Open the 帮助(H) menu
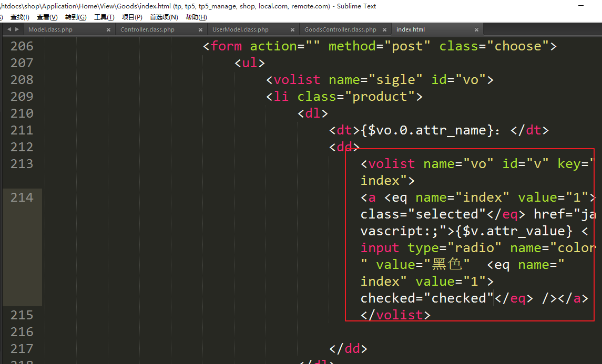The width and height of the screenshot is (602, 364). (x=196, y=17)
